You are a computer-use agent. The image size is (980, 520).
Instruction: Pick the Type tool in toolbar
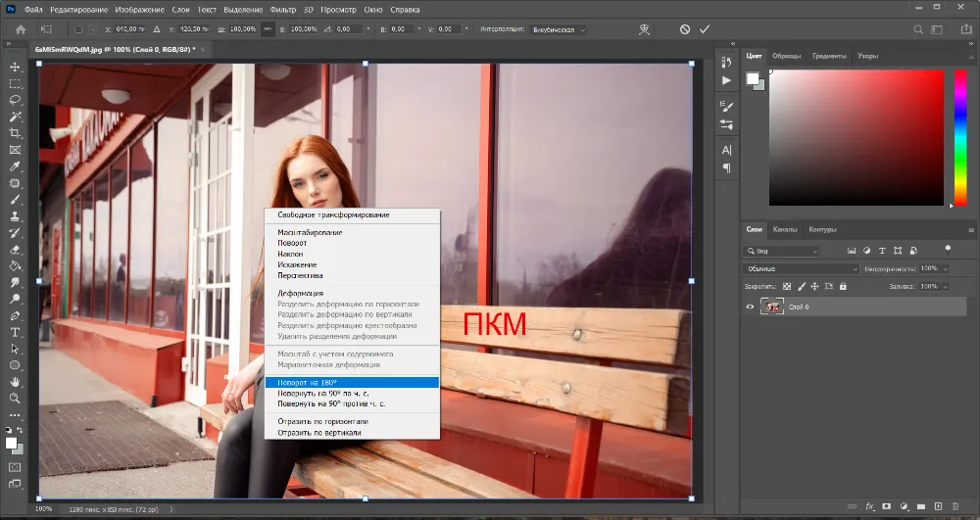pyautogui.click(x=15, y=332)
